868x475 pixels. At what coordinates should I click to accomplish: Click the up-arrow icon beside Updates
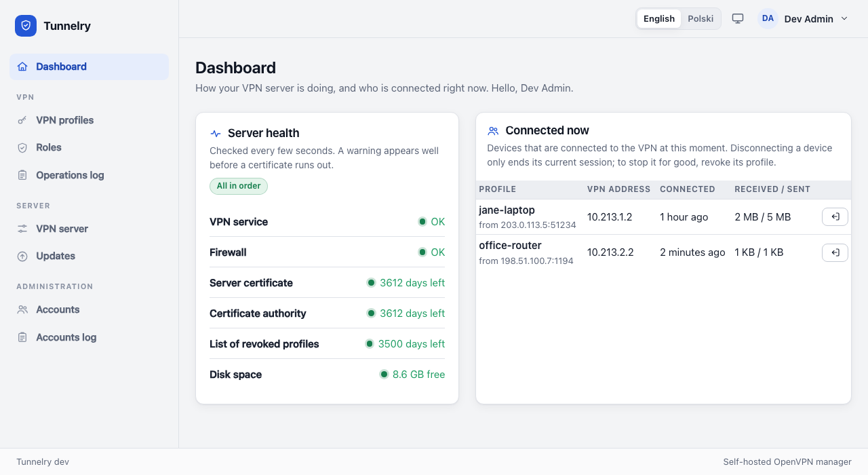coord(22,256)
